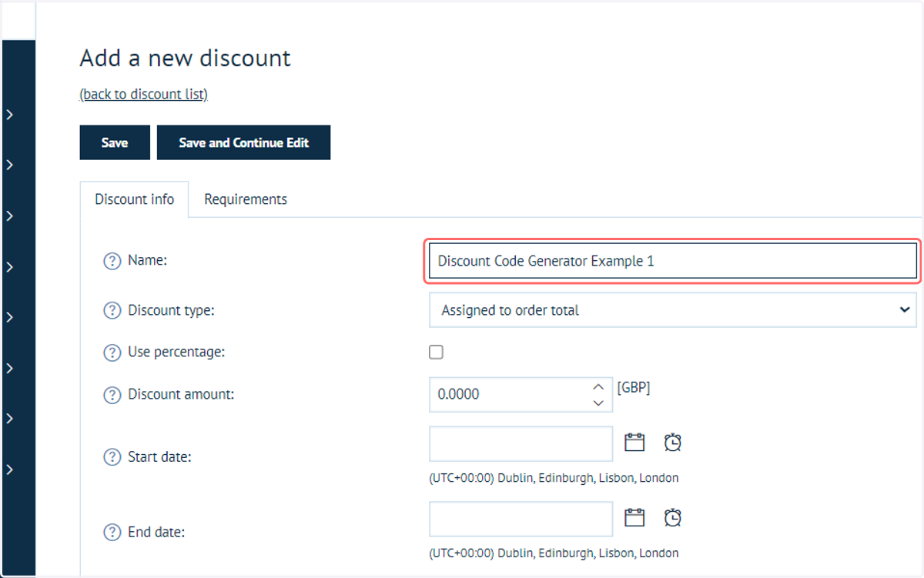Open the Start date calendar picker

point(634,443)
